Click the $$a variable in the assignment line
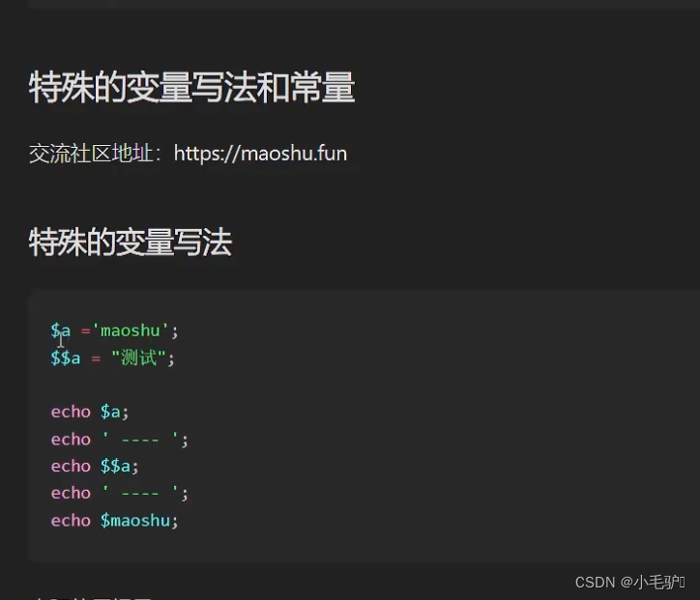 (x=66, y=358)
